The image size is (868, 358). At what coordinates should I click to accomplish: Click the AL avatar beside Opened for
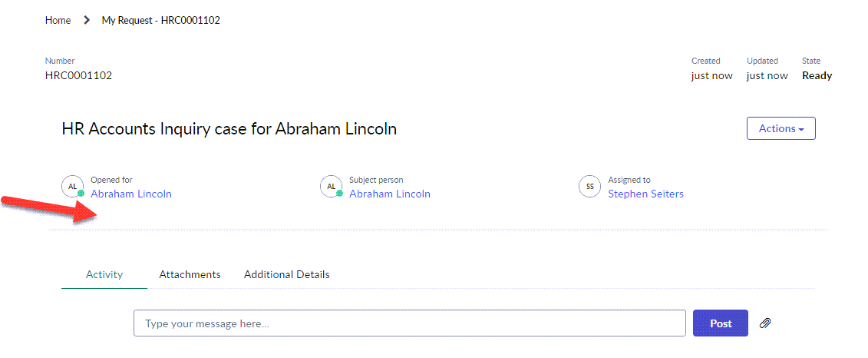coord(72,186)
